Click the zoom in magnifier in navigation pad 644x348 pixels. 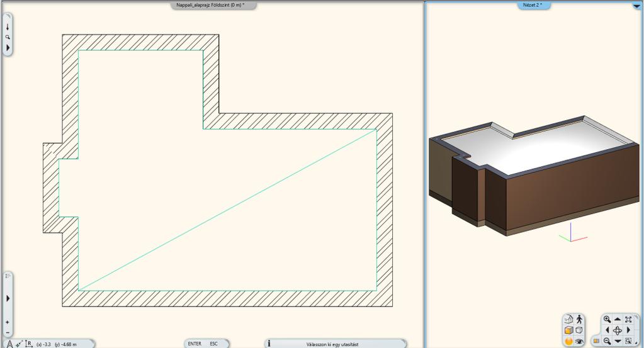pyautogui.click(x=607, y=319)
